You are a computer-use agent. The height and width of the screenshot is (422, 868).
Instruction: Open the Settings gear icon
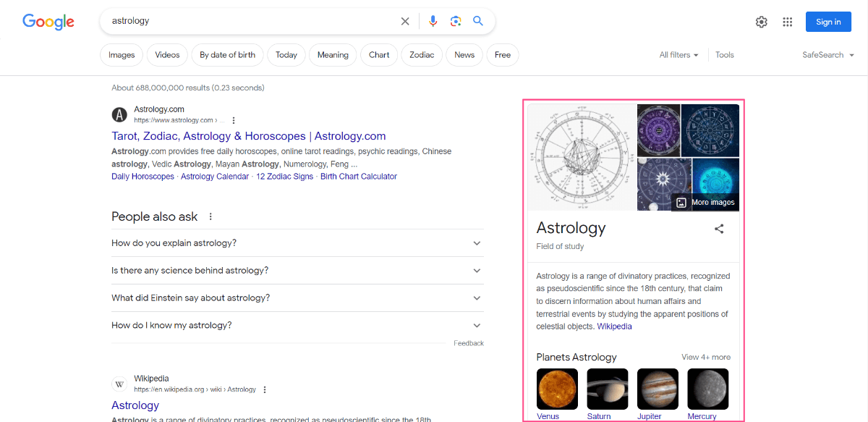[x=762, y=22]
